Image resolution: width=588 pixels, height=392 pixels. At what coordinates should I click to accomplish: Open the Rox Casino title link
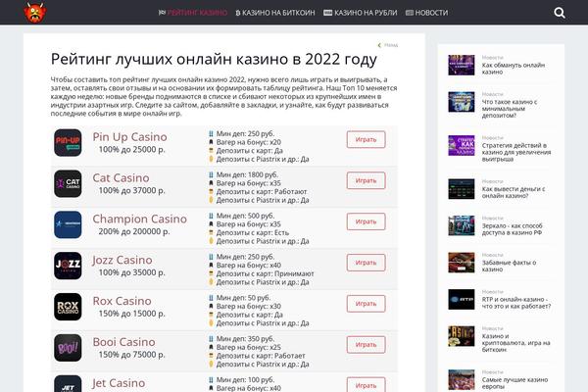(x=122, y=301)
